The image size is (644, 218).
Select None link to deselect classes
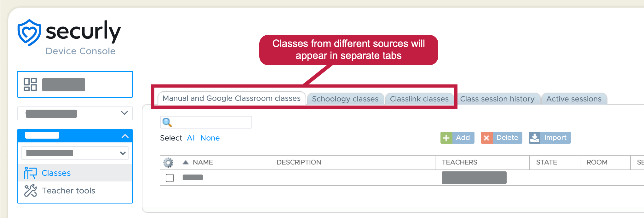(x=210, y=138)
